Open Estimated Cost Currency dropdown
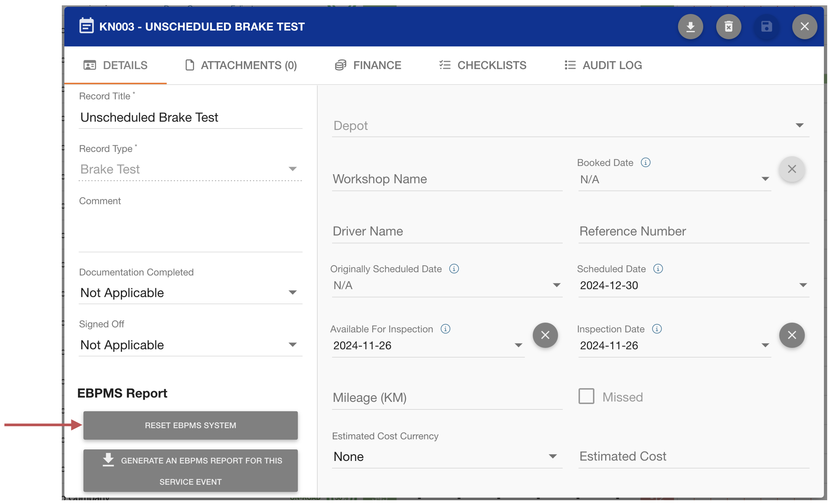This screenshot has width=831, height=504. (x=446, y=456)
